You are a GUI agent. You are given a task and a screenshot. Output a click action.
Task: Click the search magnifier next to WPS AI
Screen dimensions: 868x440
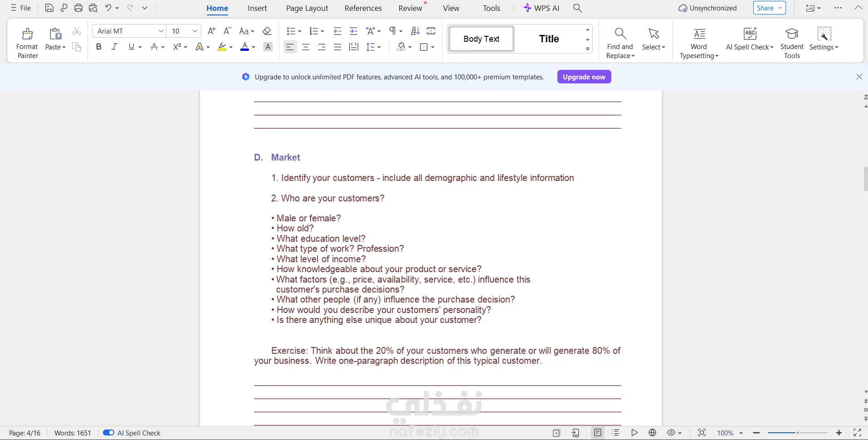coord(577,8)
